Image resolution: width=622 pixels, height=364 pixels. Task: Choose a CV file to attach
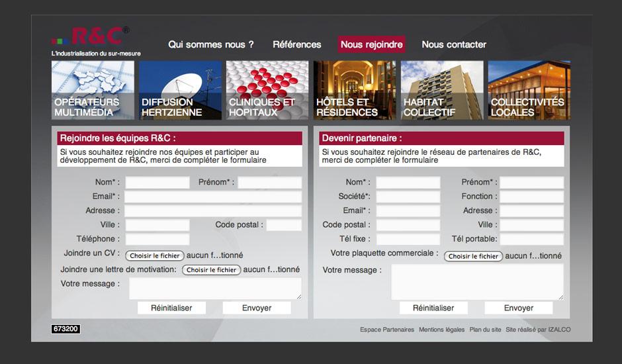click(x=155, y=255)
